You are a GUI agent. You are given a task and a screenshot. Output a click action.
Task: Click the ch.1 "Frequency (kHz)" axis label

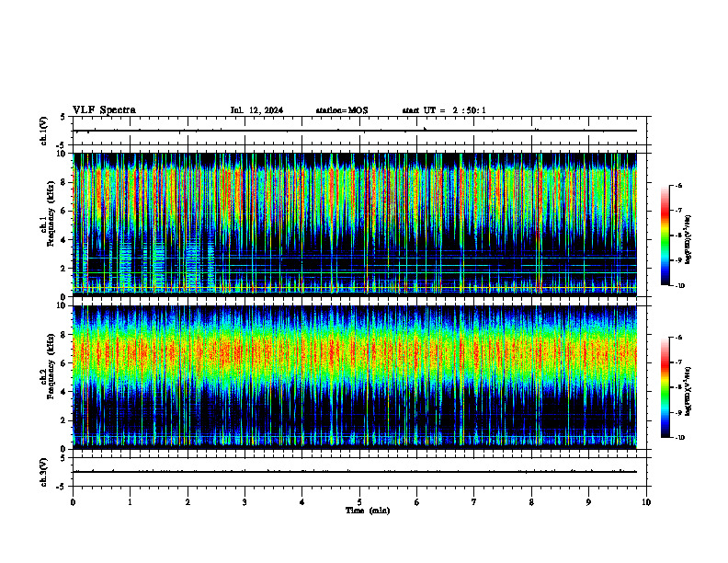point(50,215)
